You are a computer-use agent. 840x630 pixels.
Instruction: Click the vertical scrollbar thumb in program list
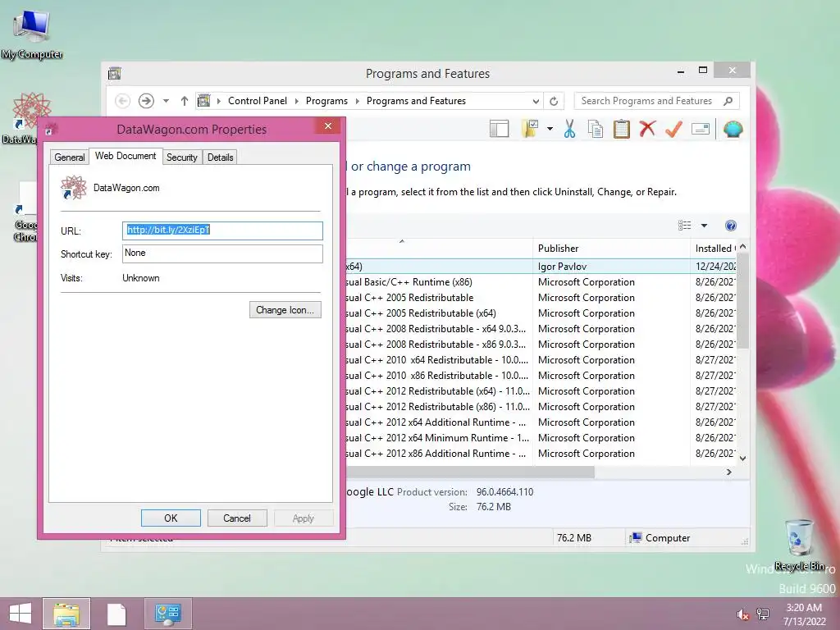[x=742, y=303]
